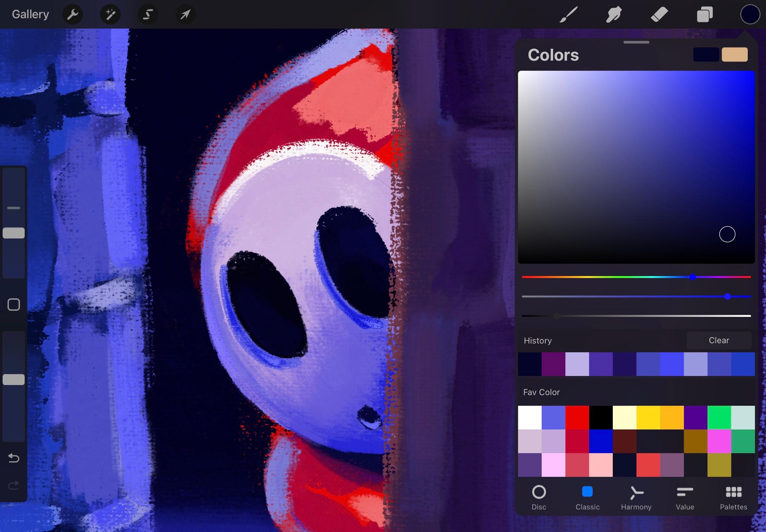This screenshot has height=532, width=766.
Task: Click the brush size slider handle
Action: (14, 233)
